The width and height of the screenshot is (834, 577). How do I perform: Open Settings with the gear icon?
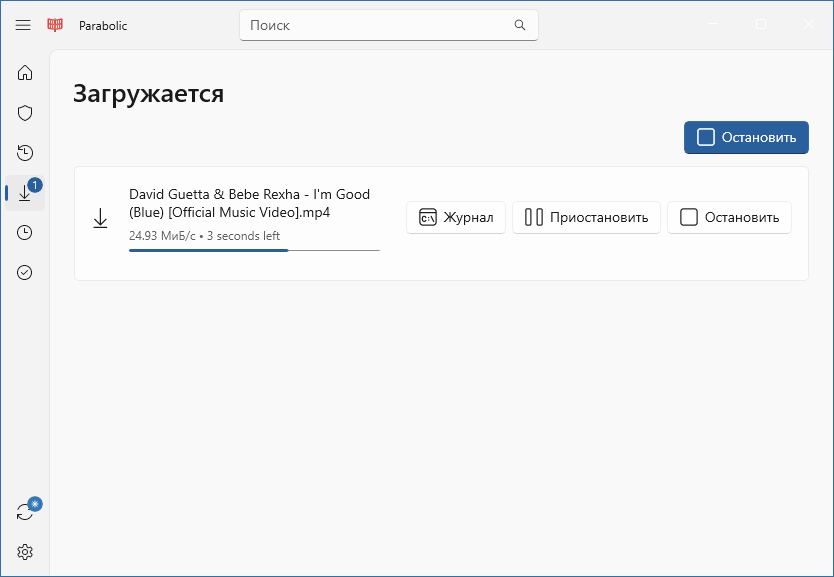[x=25, y=552]
